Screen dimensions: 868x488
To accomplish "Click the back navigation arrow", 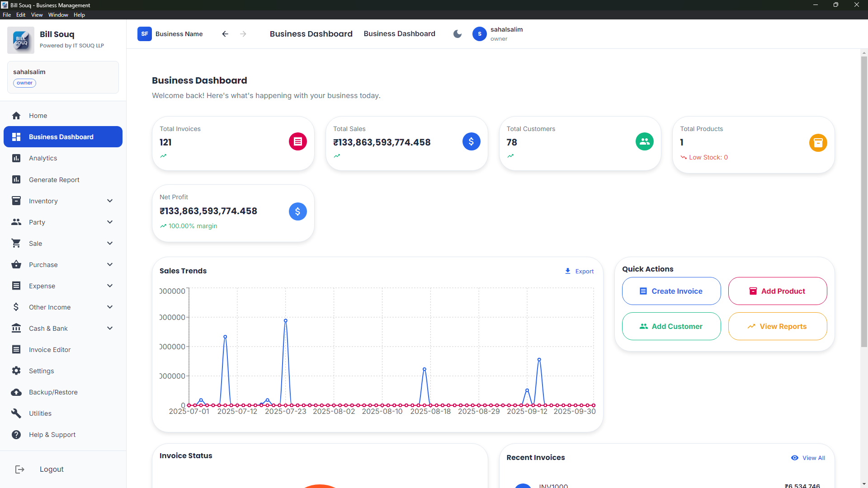I will 225,34.
